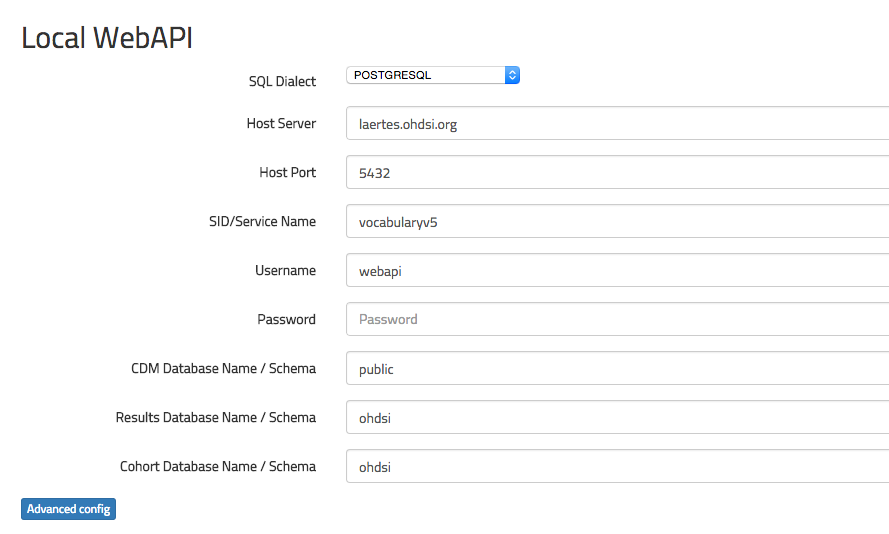Click the Cohort Database Schema input
The width and height of the screenshot is (889, 534).
point(617,467)
